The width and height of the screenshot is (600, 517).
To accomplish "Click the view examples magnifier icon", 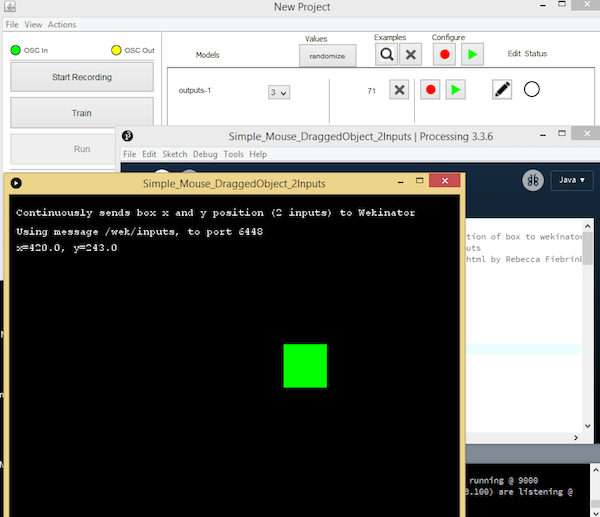I will (386, 56).
